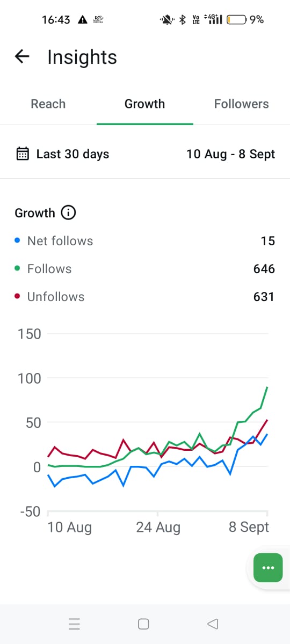Select the Growth tab

144,104
